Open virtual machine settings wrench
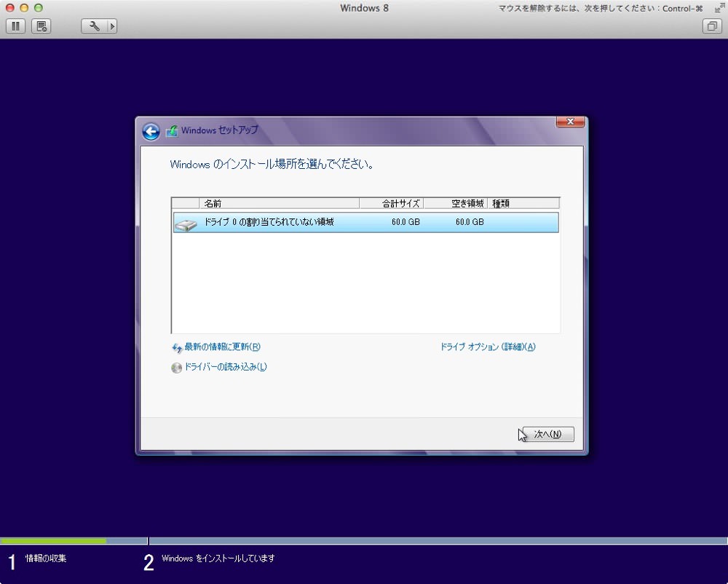The height and width of the screenshot is (584, 728). (94, 26)
